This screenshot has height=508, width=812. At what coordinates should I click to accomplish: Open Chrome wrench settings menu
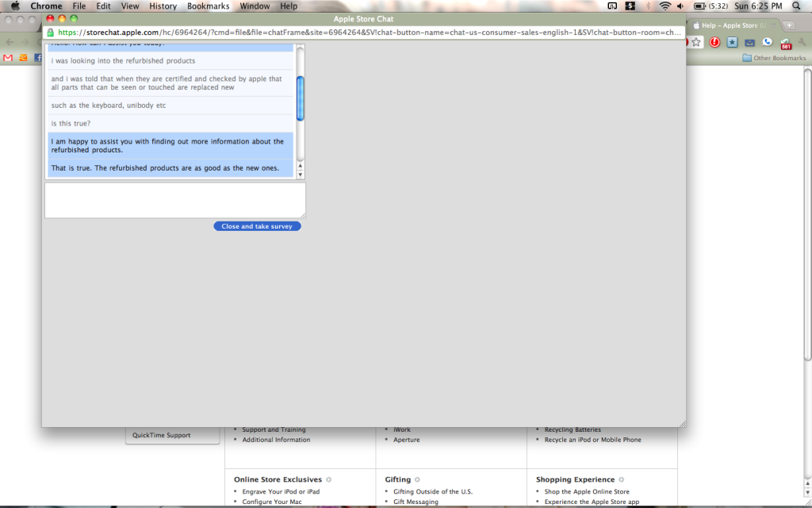[802, 43]
